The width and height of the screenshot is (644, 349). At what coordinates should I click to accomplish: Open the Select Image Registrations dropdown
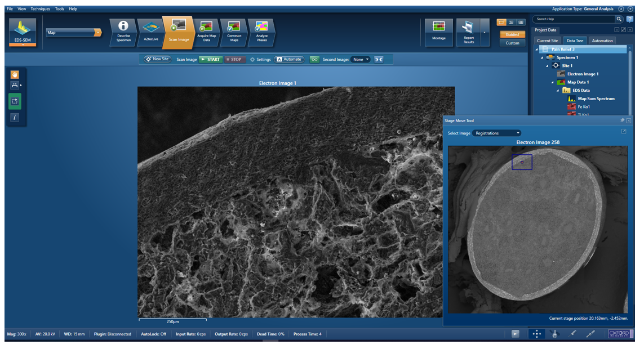(497, 133)
